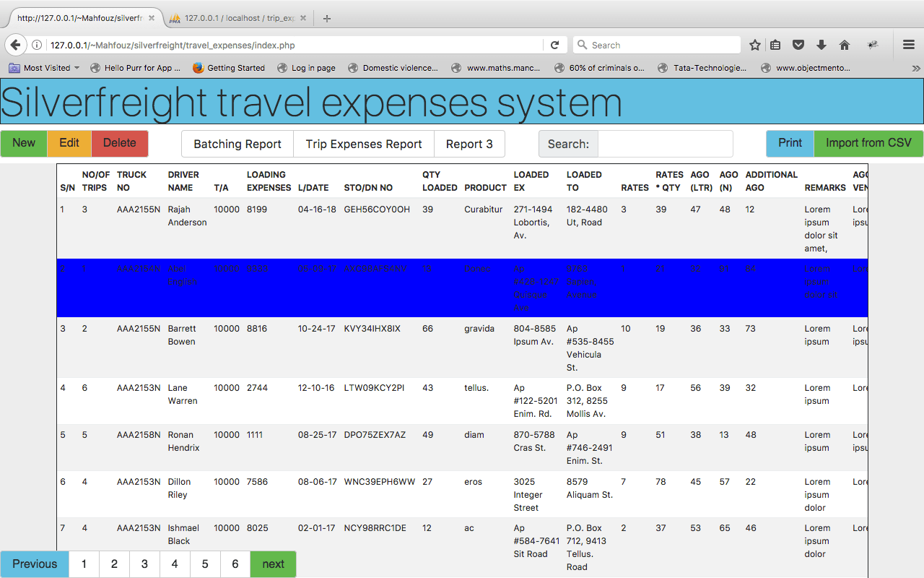
Task: Go to the next results page
Action: click(x=273, y=564)
